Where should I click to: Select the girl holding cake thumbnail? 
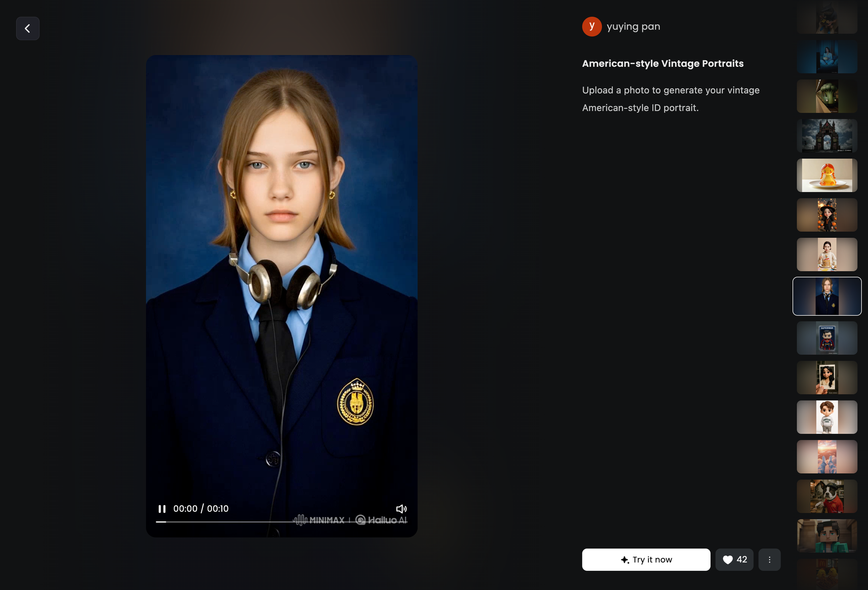[827, 255]
